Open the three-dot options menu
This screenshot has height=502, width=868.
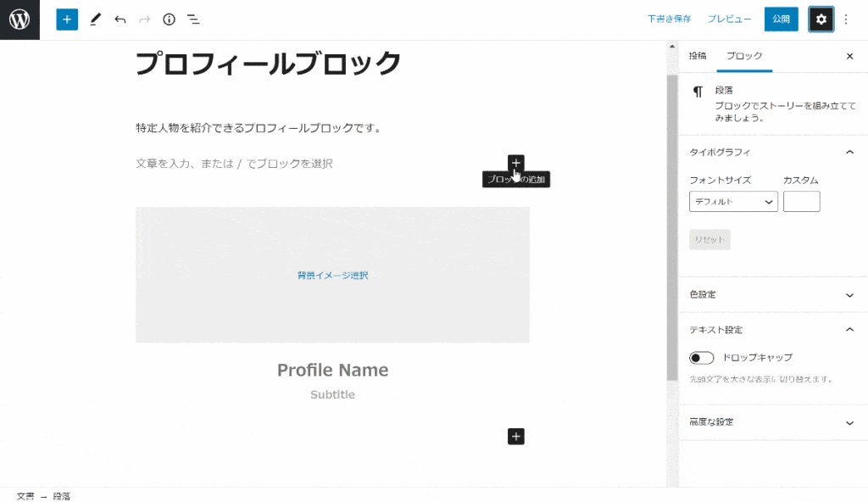pos(844,19)
